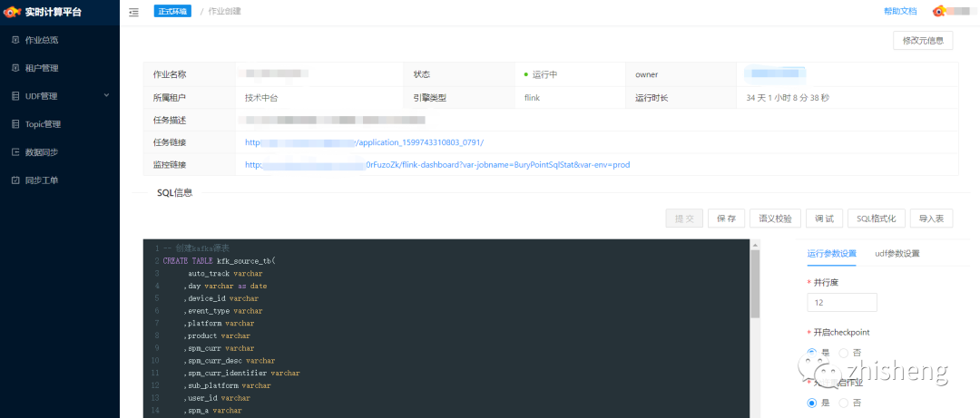Screen dimensions: 980x418
Task: Click the UDF管理 sidebar icon
Action: pos(15,96)
